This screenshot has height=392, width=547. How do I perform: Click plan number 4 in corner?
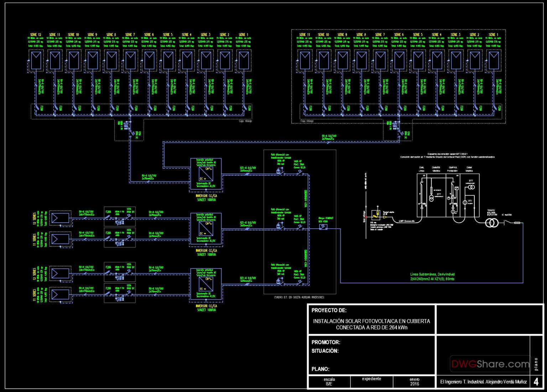[536, 382]
